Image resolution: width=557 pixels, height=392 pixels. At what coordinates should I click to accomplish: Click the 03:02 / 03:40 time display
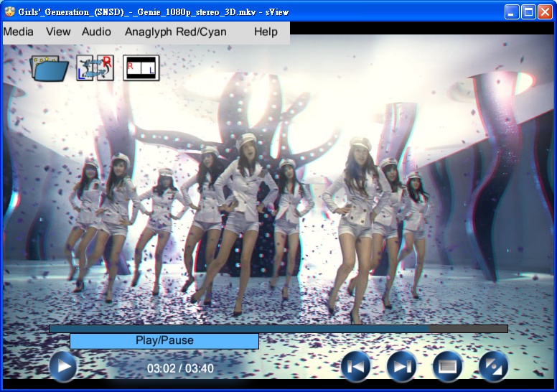180,368
